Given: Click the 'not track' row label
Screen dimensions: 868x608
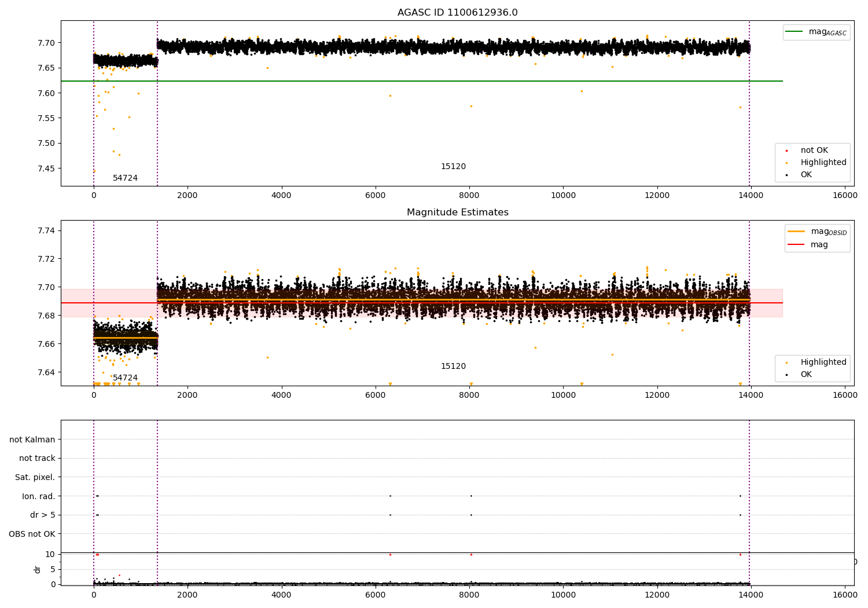Looking at the screenshot, I should [x=37, y=459].
